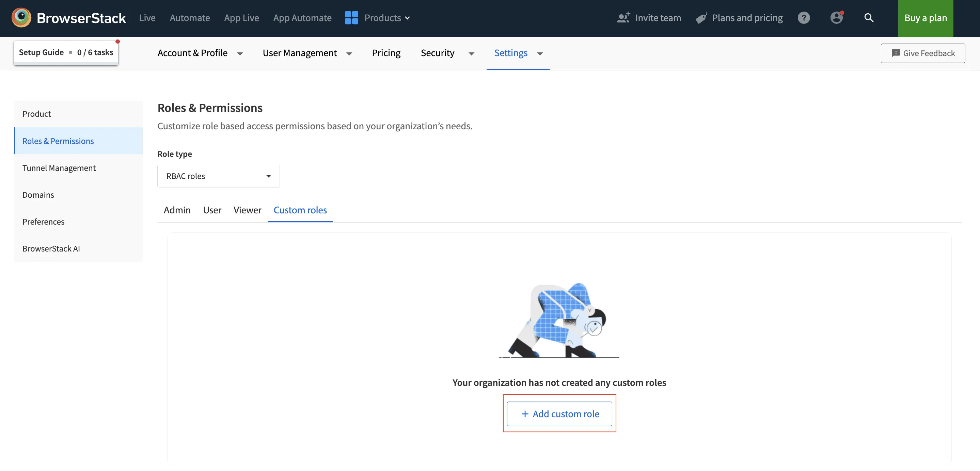
Task: Open the Setup Guide panel
Action: tap(65, 52)
